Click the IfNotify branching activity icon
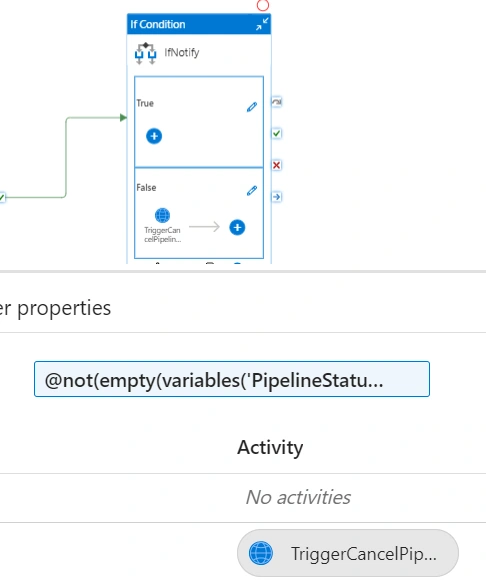The width and height of the screenshot is (486, 580). [x=145, y=53]
